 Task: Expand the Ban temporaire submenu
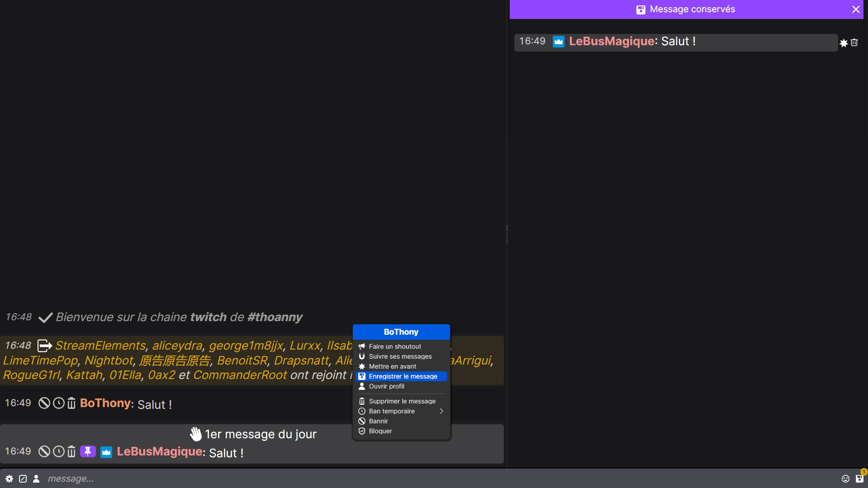click(401, 411)
